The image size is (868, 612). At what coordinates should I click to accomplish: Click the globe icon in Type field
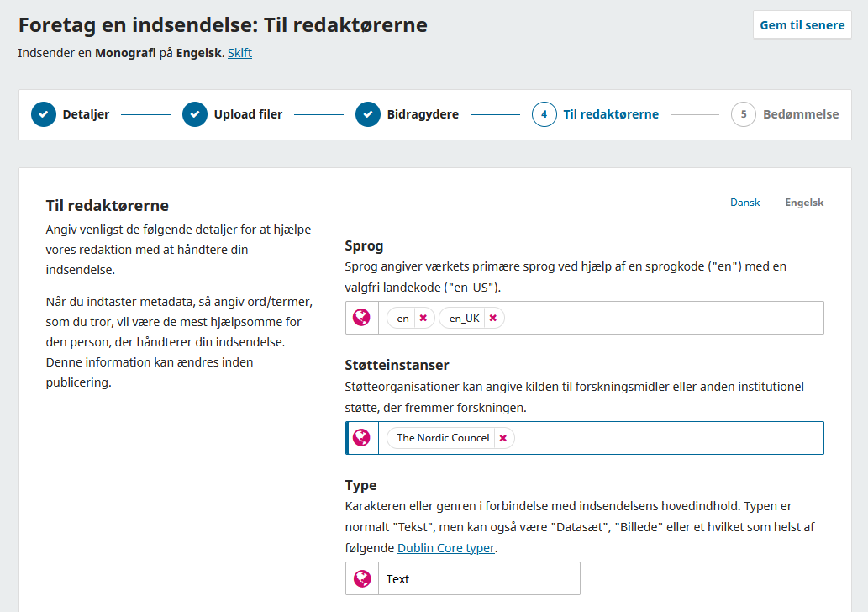[361, 578]
